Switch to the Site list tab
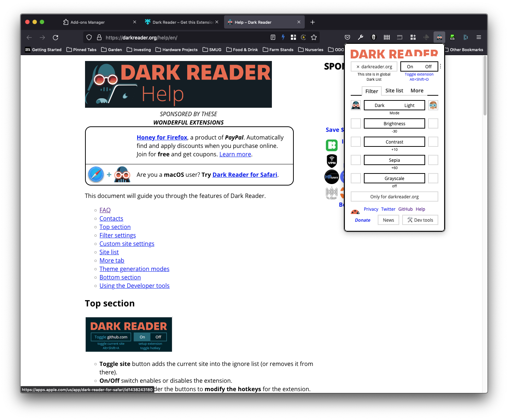This screenshot has width=508, height=420. pos(394,90)
